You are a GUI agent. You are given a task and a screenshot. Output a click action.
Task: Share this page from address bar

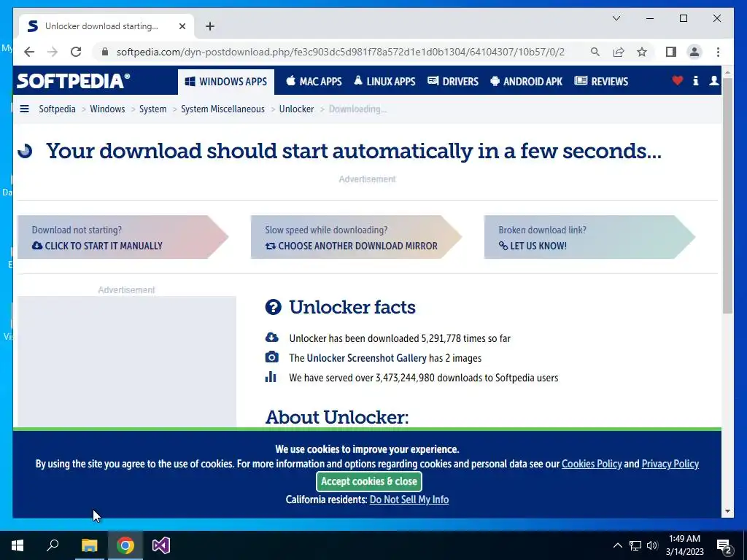click(619, 52)
